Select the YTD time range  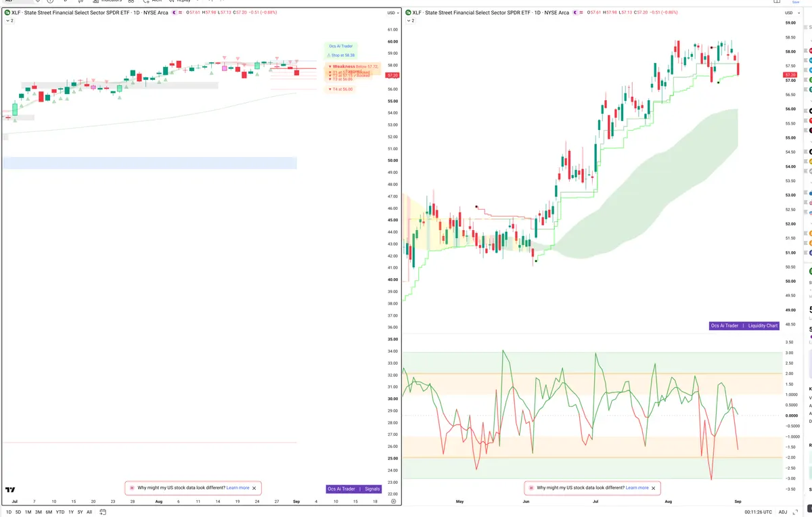coord(60,512)
